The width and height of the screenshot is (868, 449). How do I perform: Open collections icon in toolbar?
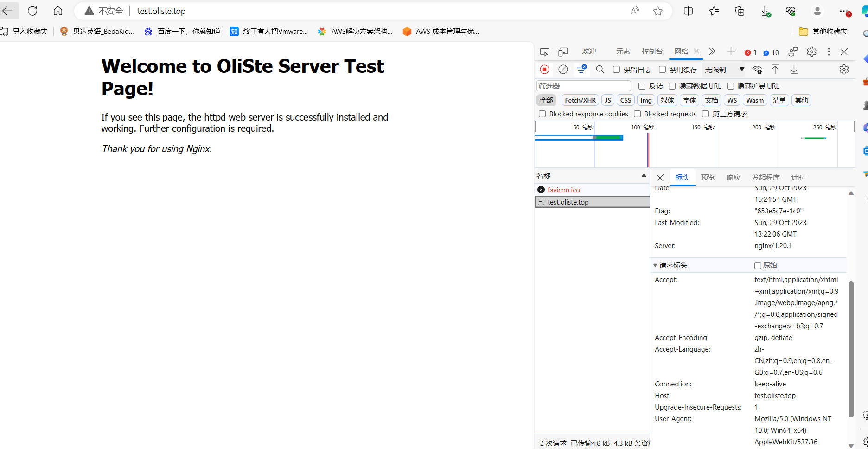coord(740,11)
